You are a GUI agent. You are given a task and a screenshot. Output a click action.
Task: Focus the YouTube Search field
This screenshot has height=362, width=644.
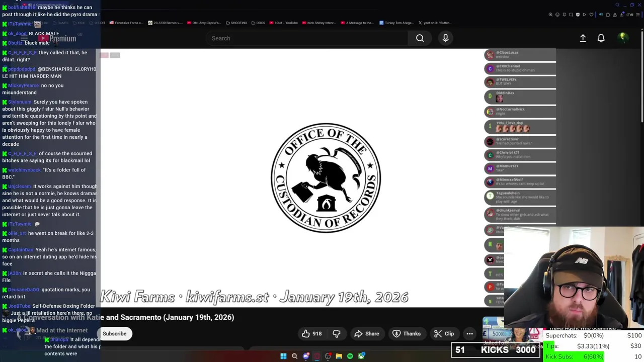(x=307, y=38)
